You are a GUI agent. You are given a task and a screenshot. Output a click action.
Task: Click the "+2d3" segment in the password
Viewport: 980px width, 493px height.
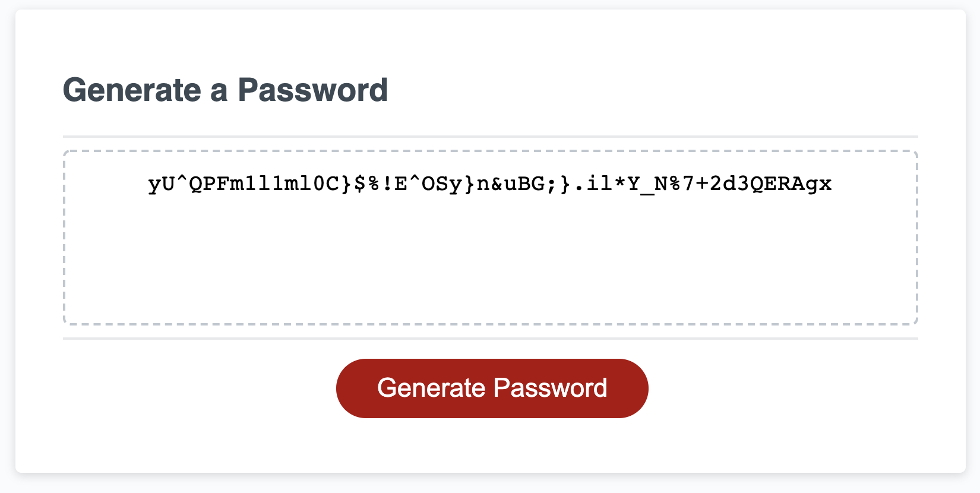722,184
